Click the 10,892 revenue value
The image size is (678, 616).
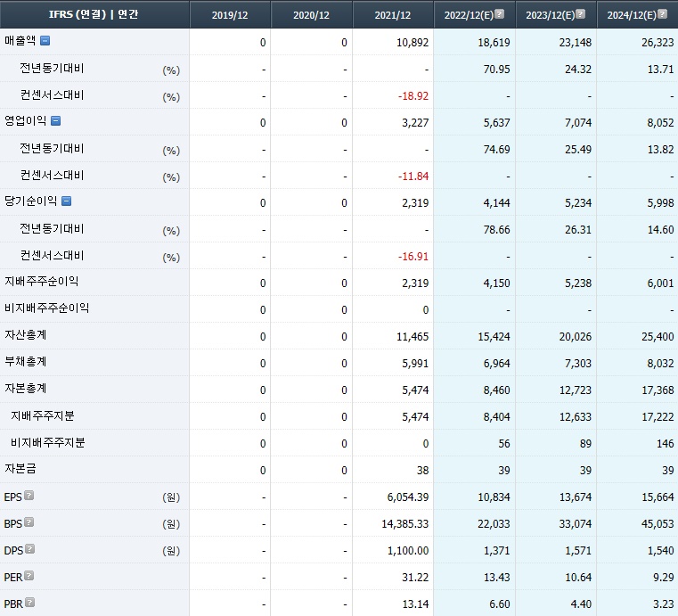click(x=413, y=43)
